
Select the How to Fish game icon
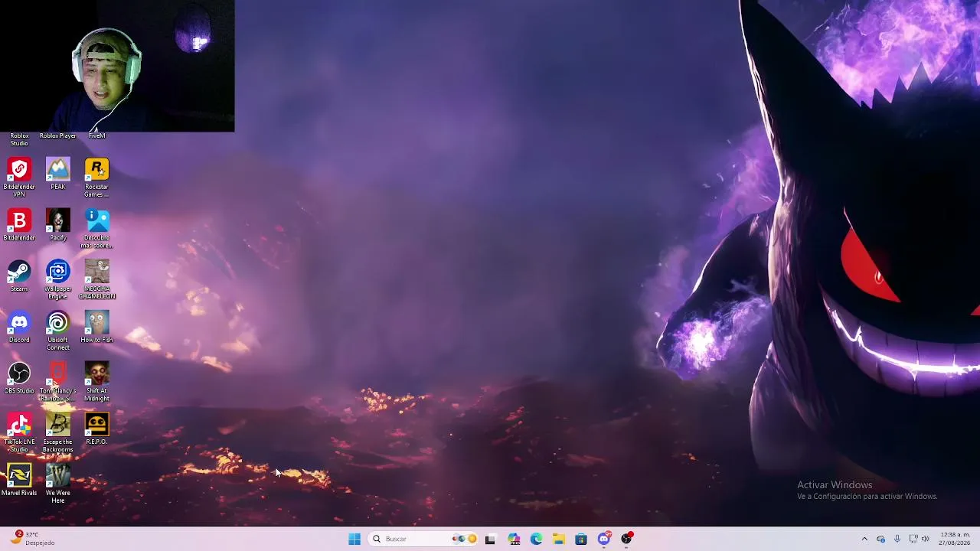click(96, 327)
